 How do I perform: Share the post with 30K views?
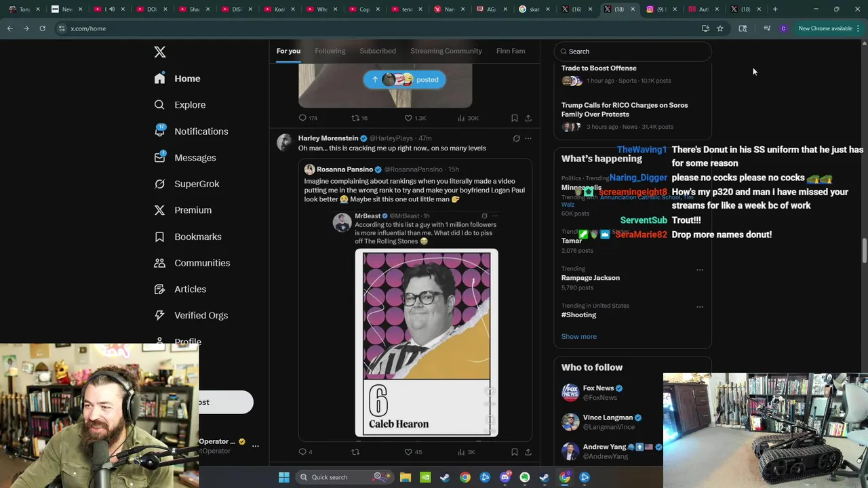528,118
